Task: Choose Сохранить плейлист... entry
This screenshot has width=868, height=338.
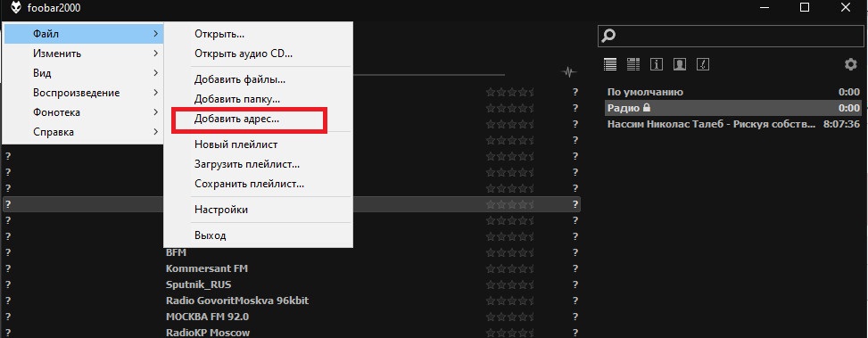Action: [x=258, y=185]
